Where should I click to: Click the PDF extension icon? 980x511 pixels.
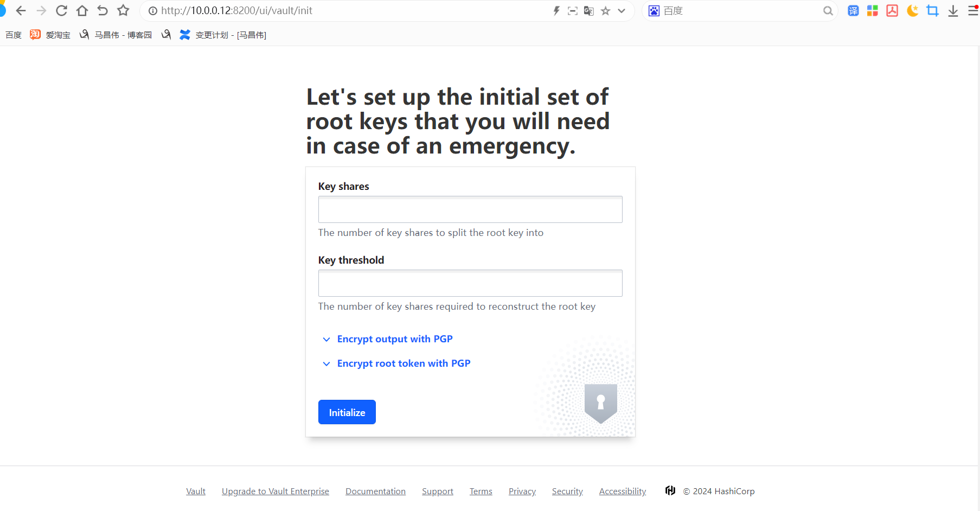(892, 11)
